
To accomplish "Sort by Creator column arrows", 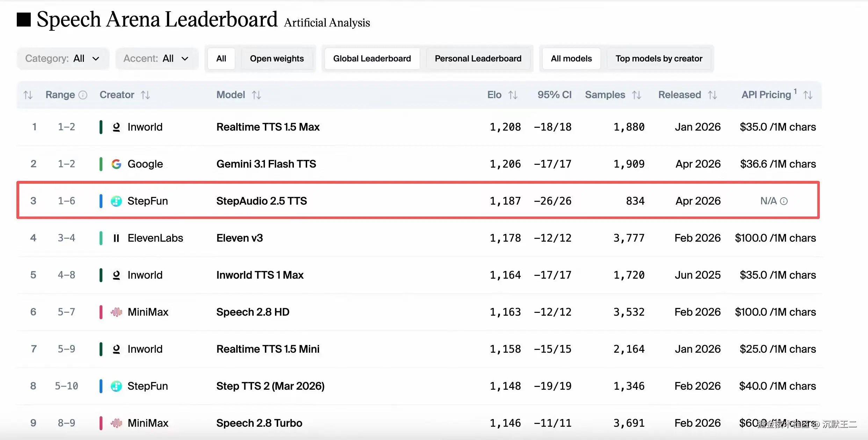I will point(145,95).
